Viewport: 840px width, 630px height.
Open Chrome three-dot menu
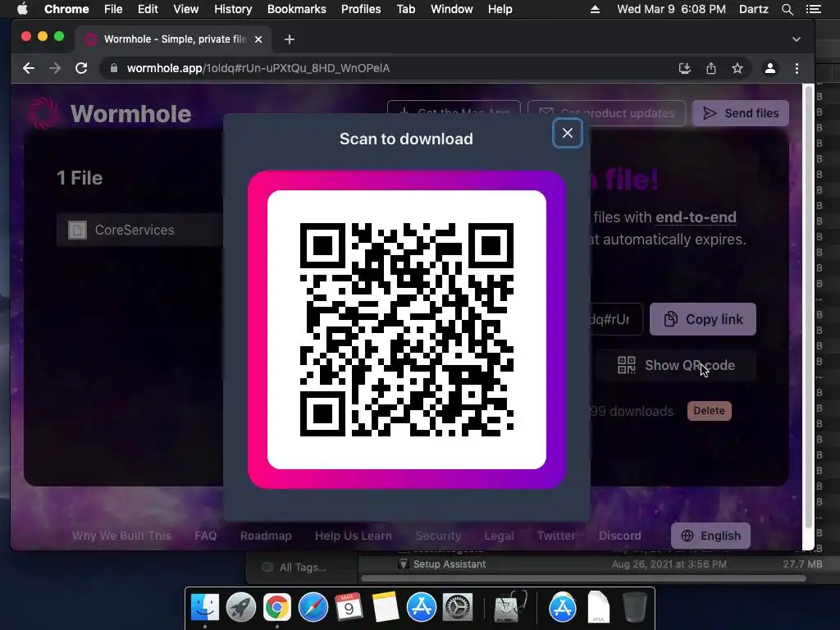pyautogui.click(x=797, y=68)
